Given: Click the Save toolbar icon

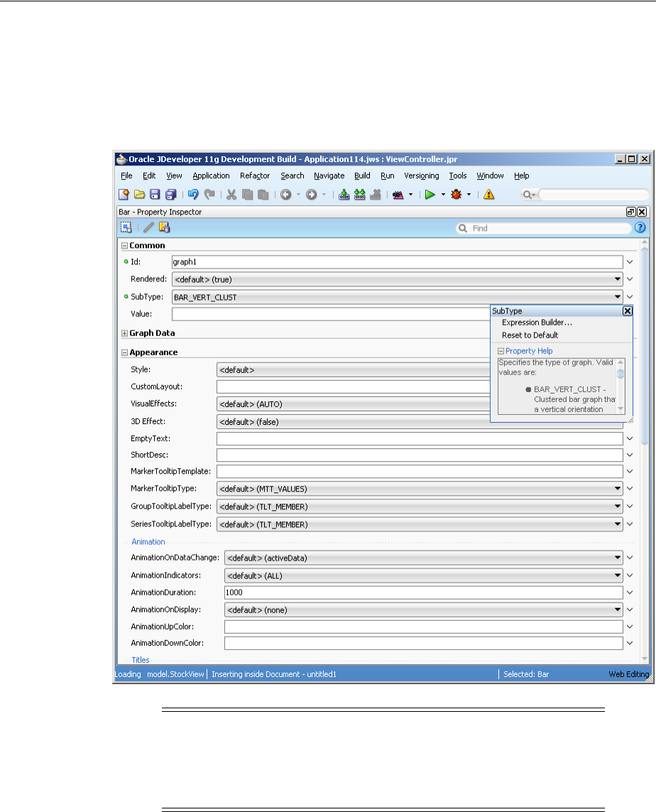Looking at the screenshot, I should point(155,194).
